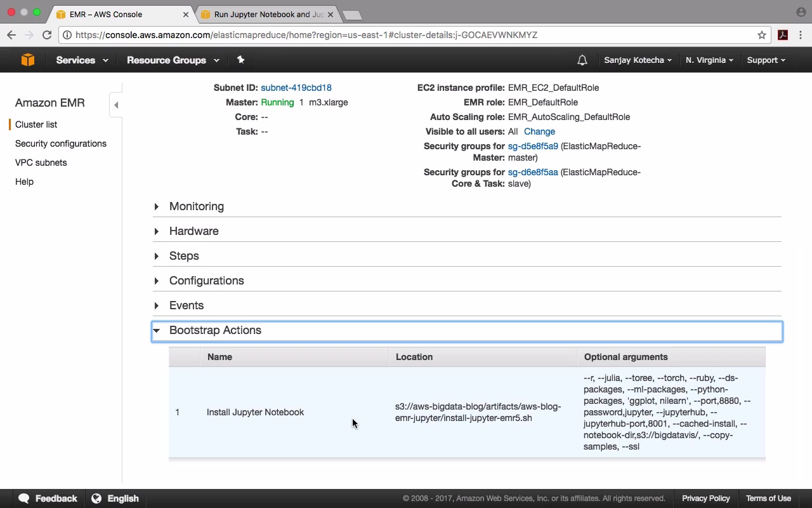The height and width of the screenshot is (508, 812).
Task: Click the Feedback speech bubble icon
Action: (24, 498)
